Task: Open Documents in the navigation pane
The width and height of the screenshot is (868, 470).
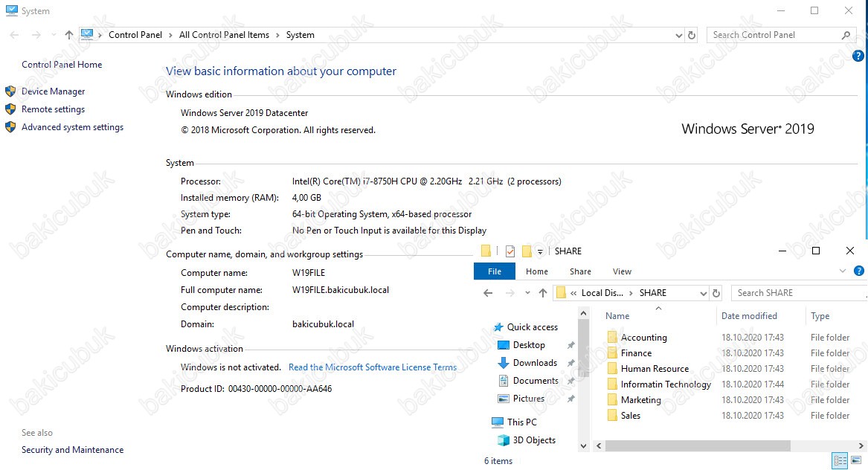Action: (x=536, y=380)
